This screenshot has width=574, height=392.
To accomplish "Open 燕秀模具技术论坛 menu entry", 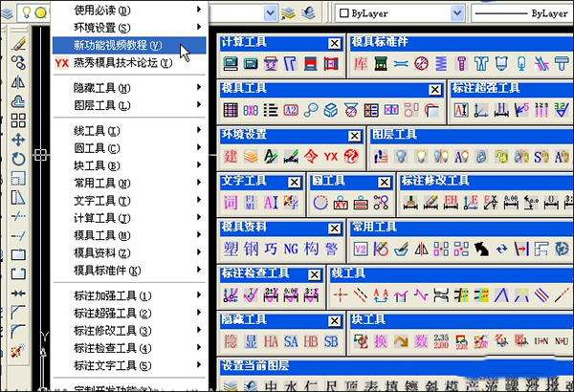I will pyautogui.click(x=129, y=62).
